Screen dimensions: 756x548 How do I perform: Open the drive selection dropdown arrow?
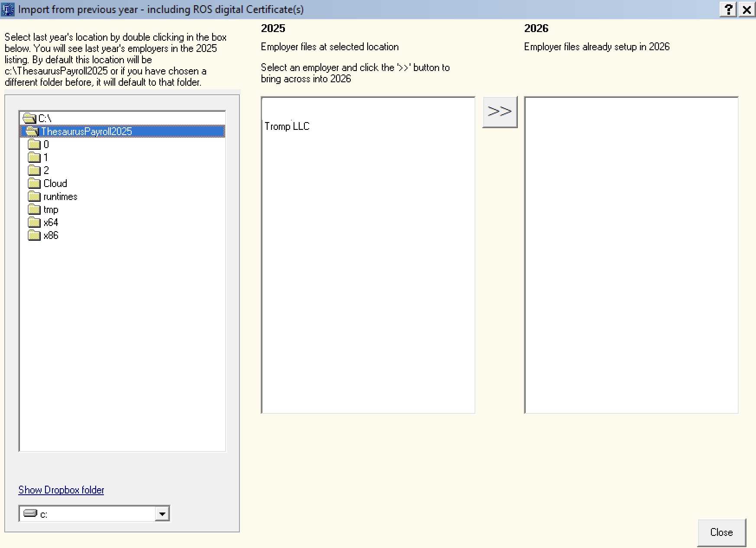click(162, 514)
